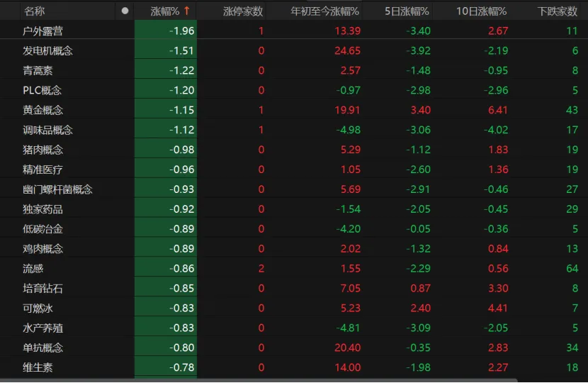Open the 户外露营 sector row
Screen dimensions: 588x383
point(294,30)
